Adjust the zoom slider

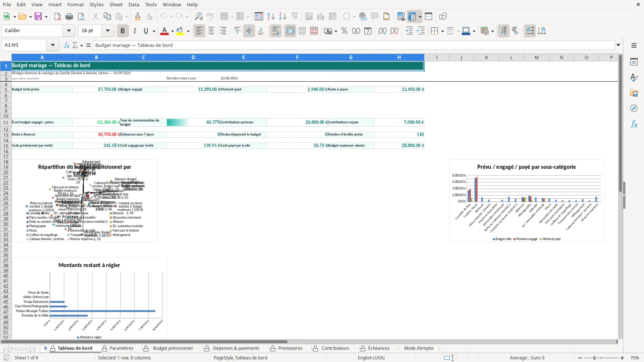coord(594,358)
